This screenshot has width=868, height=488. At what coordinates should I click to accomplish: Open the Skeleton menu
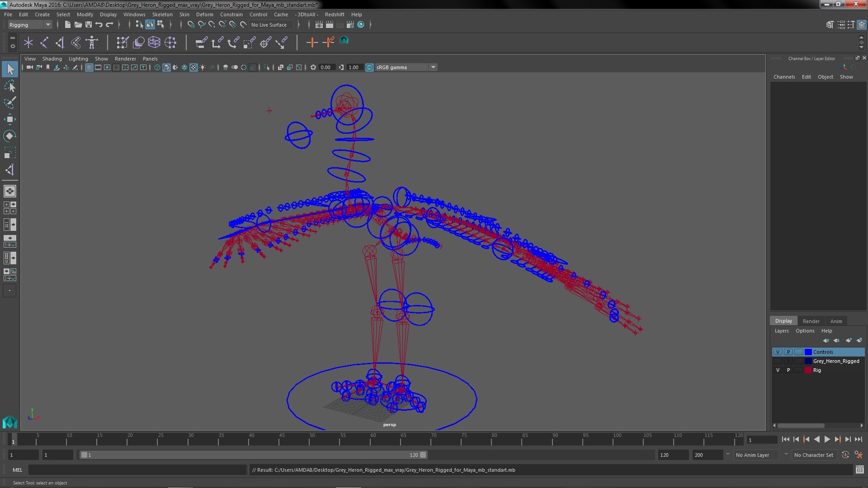162,14
